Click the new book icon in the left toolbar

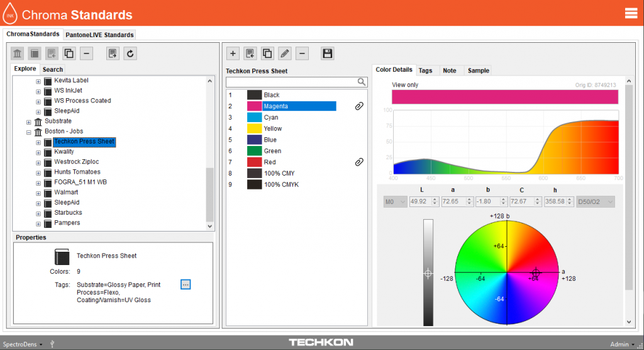[35, 54]
